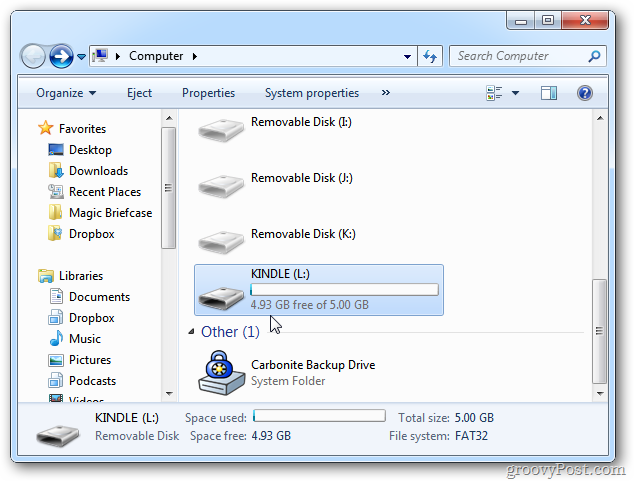634x481 pixels.
Task: Click the Pictures library icon
Action: 56,360
